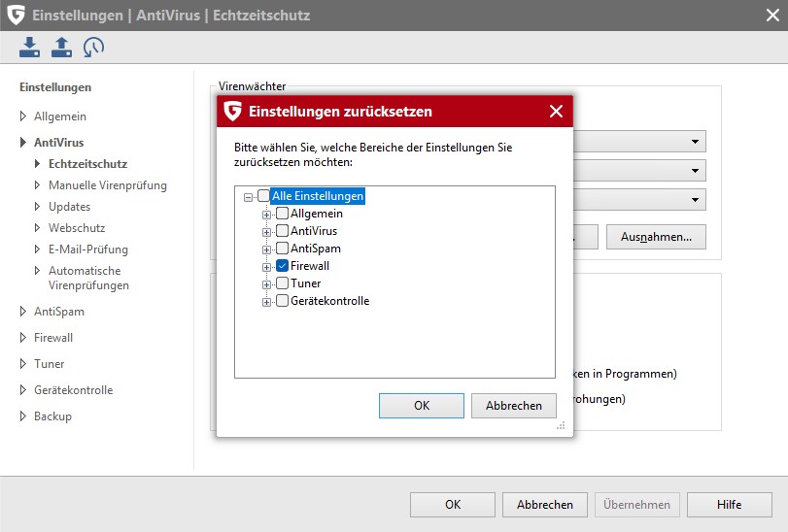The image size is (788, 532).
Task: Close the Einstellungen zurücksetzen dialog
Action: 556,111
